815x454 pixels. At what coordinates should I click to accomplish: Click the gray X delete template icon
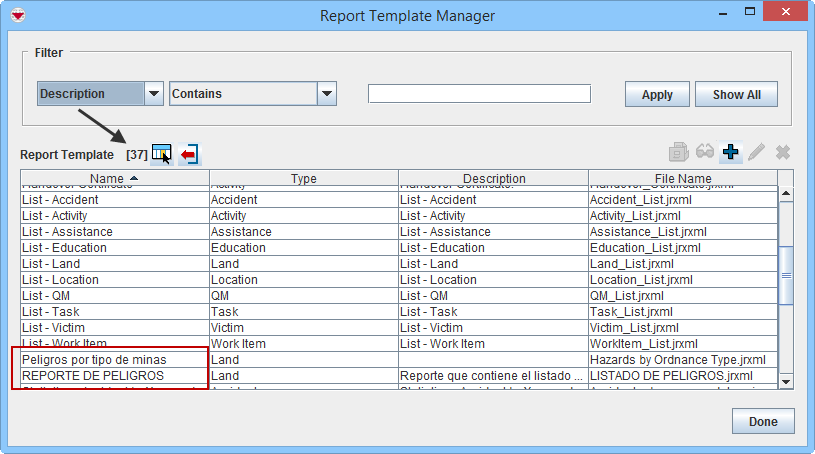[783, 152]
